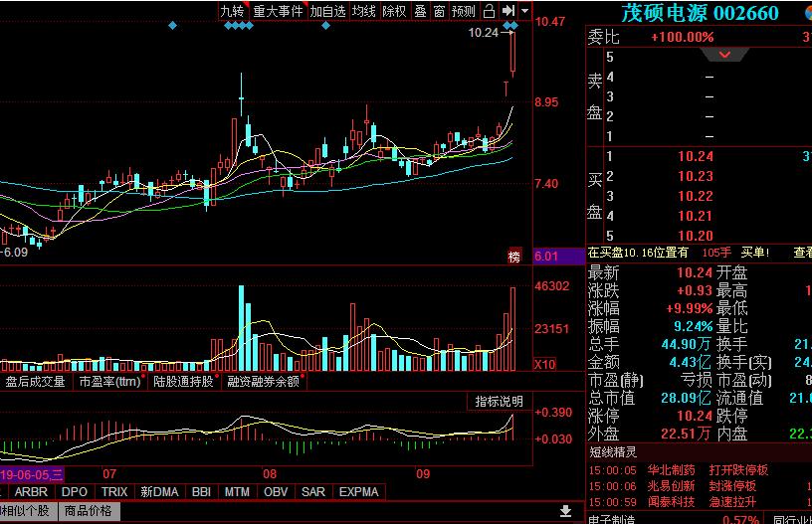Click the 榜 badge on the chart

click(514, 257)
